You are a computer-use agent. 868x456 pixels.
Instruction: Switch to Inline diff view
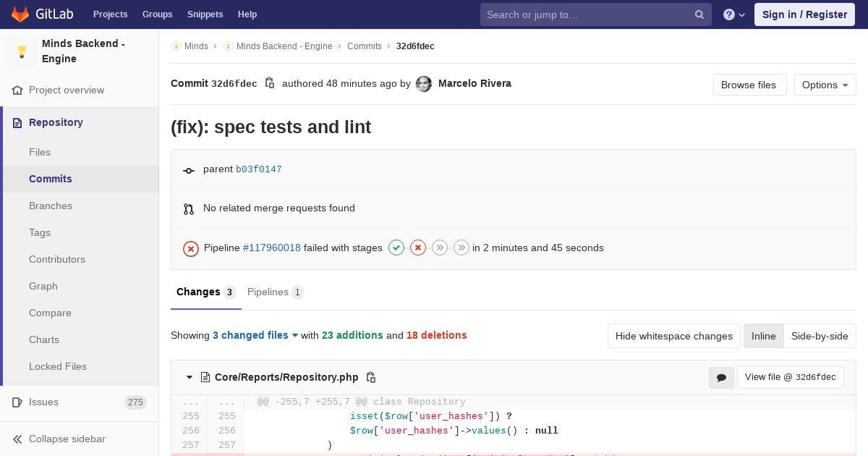point(763,336)
